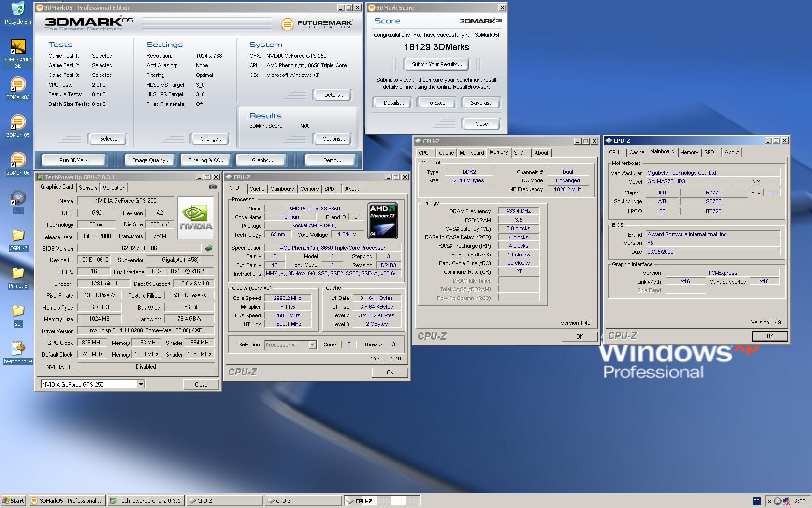This screenshot has height=508, width=812.
Task: Open the SPD tab in CPU-Z Memory window
Action: pyautogui.click(x=519, y=153)
